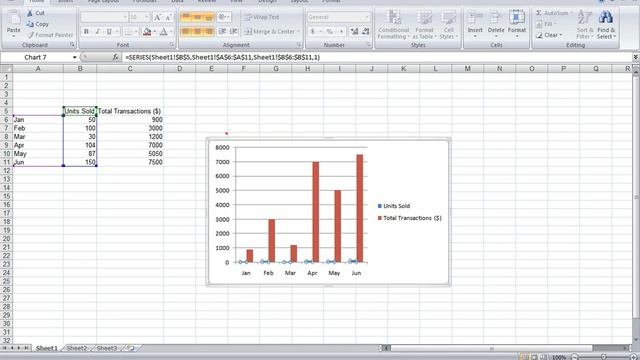Viewport: 640px width, 360px height.
Task: Click the Wrap Text button
Action: click(262, 17)
